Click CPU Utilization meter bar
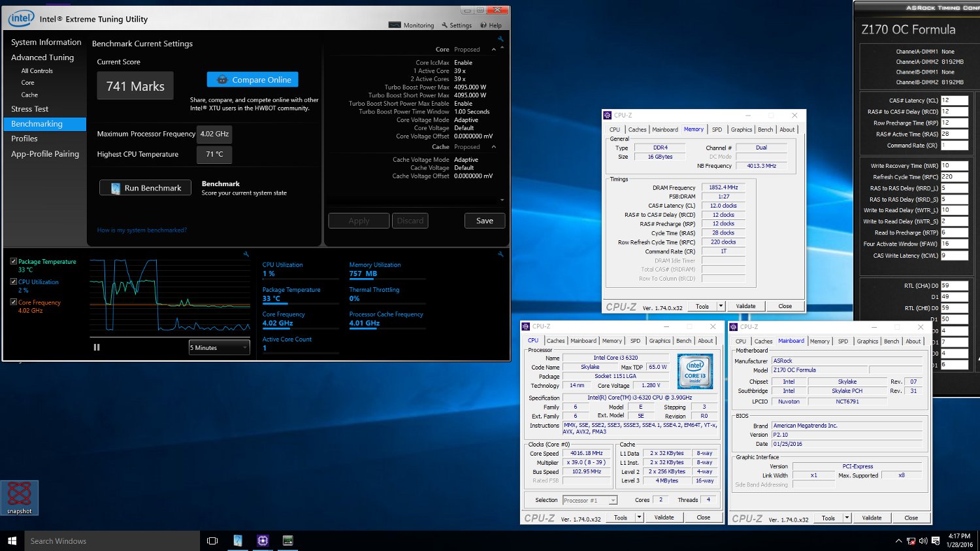Image resolution: width=980 pixels, height=551 pixels. (301, 279)
